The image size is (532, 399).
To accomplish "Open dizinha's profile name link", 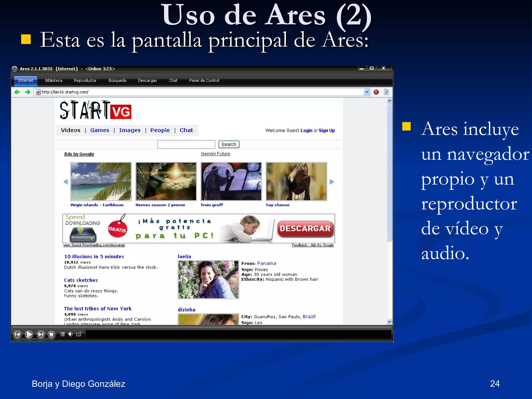I will click(x=187, y=310).
